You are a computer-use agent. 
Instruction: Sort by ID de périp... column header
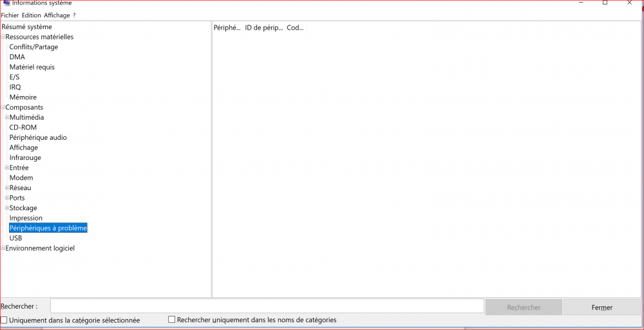264,28
